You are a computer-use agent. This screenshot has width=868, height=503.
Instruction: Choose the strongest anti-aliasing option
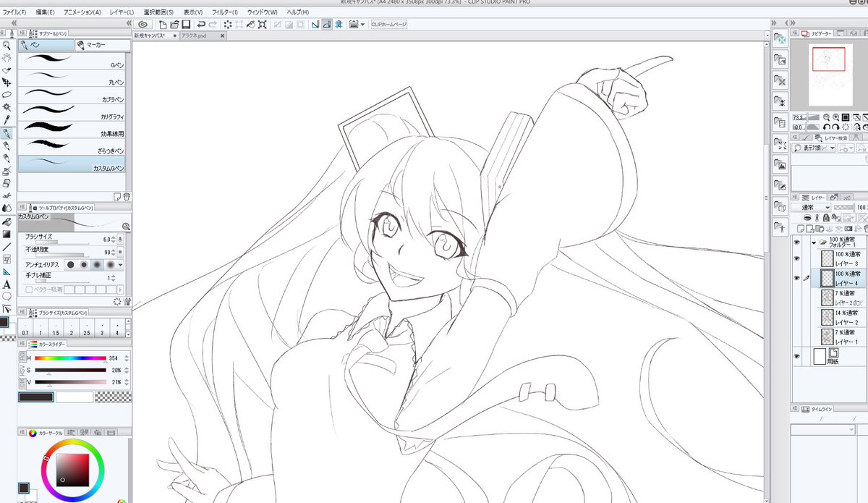pyautogui.click(x=109, y=265)
